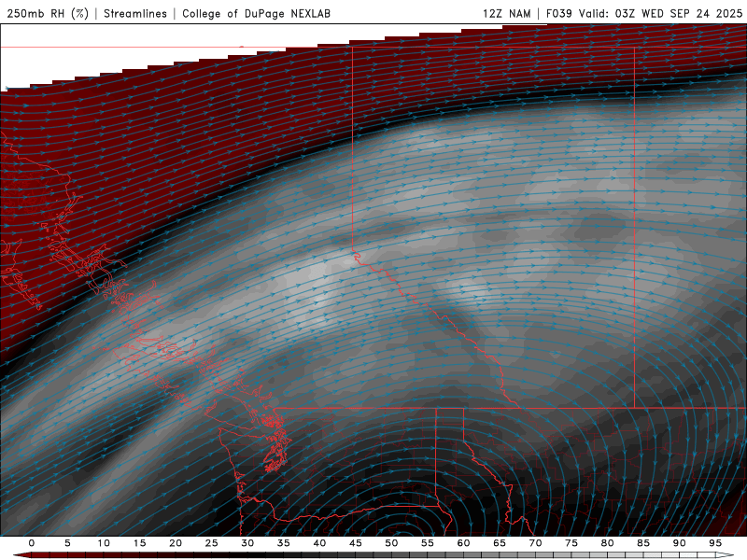Select the color scale label "95"

(715, 543)
